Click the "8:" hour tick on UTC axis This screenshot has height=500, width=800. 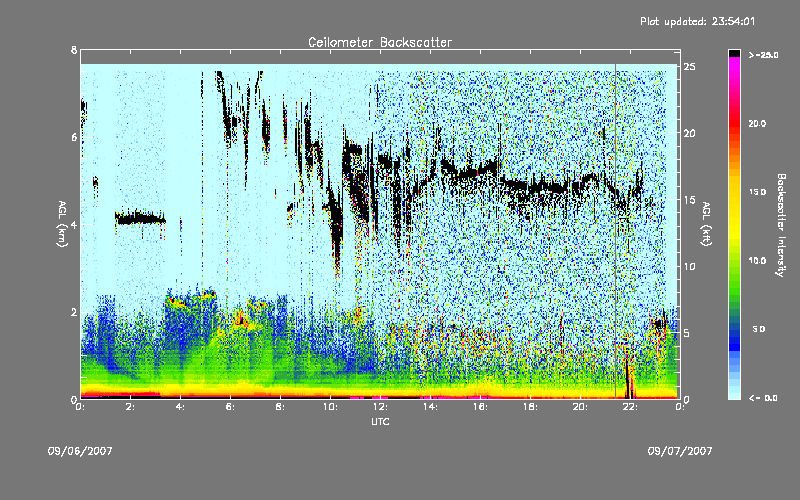280,407
